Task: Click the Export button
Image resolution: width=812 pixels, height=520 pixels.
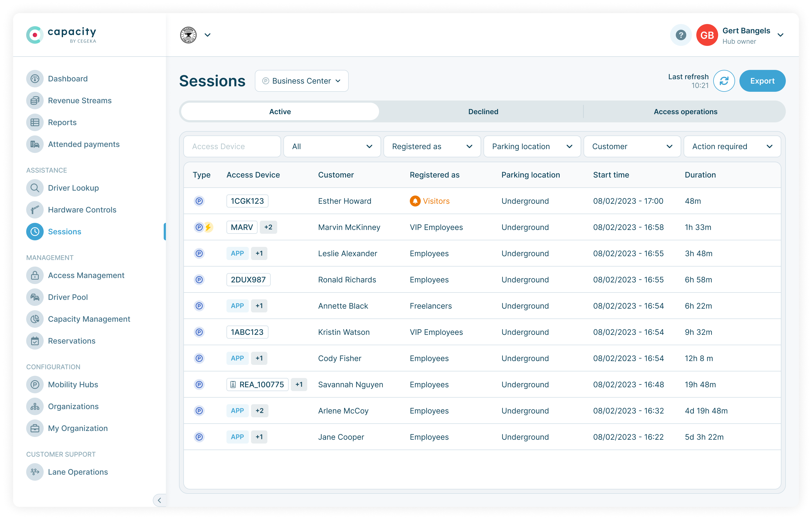Action: pyautogui.click(x=762, y=81)
